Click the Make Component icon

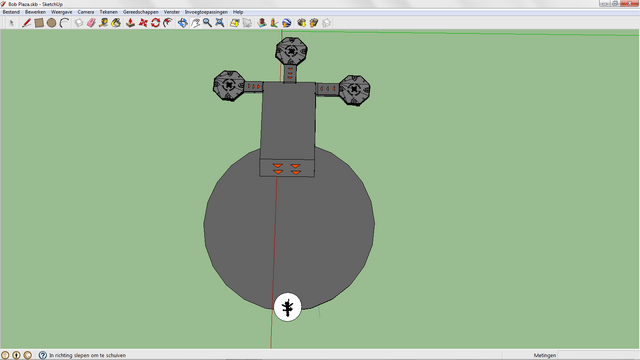79,23
